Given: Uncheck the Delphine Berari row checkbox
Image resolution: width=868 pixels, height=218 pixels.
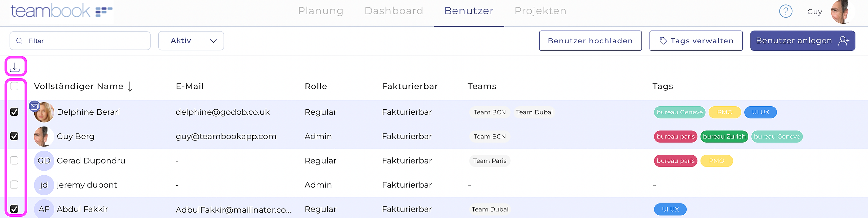Looking at the screenshot, I should click(14, 112).
